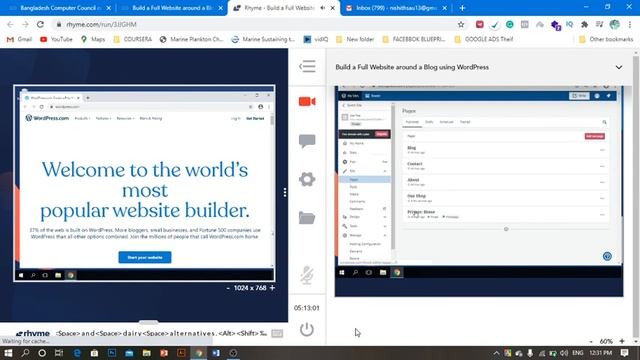This screenshot has width=640, height=360.
Task: Show hidden system tray icons
Action: 496,353
